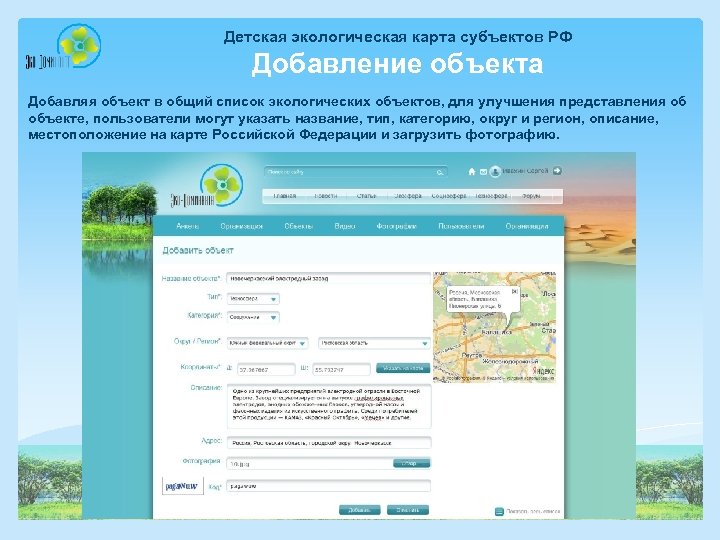The image size is (720, 540).
Task: Click the latitude Ш coordinate field
Action: coord(342,369)
